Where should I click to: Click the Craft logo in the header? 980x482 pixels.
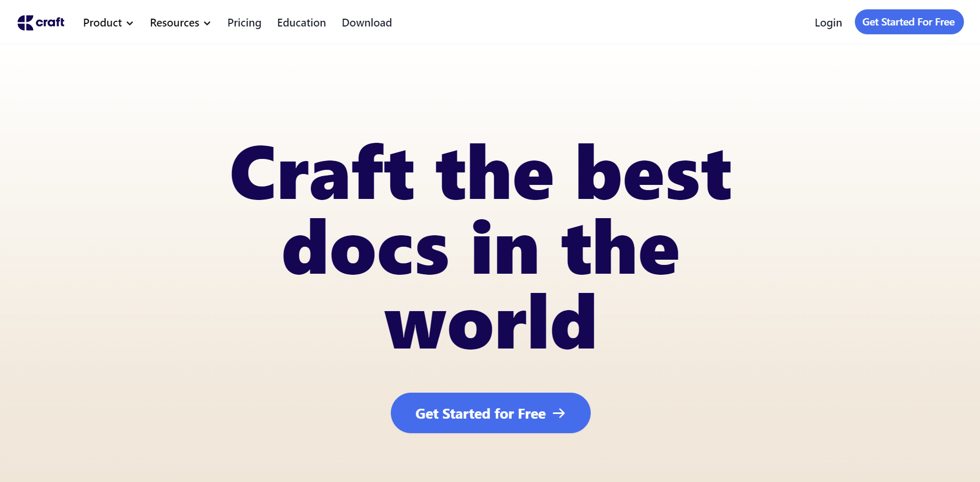click(x=41, y=22)
